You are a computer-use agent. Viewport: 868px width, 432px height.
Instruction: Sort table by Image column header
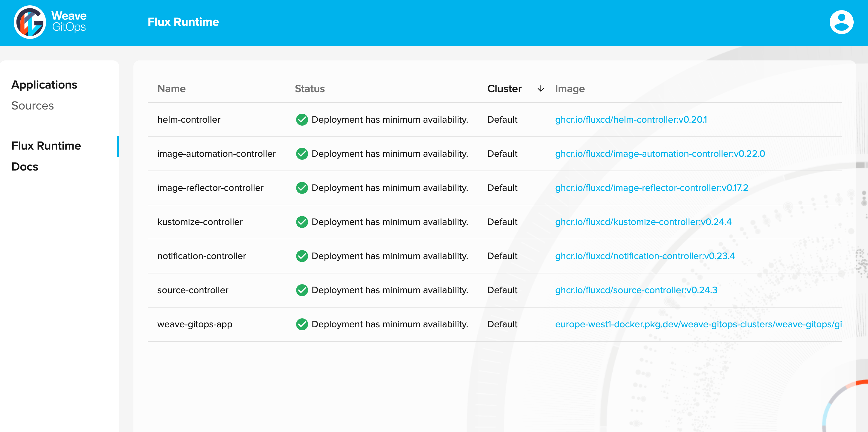[569, 89]
